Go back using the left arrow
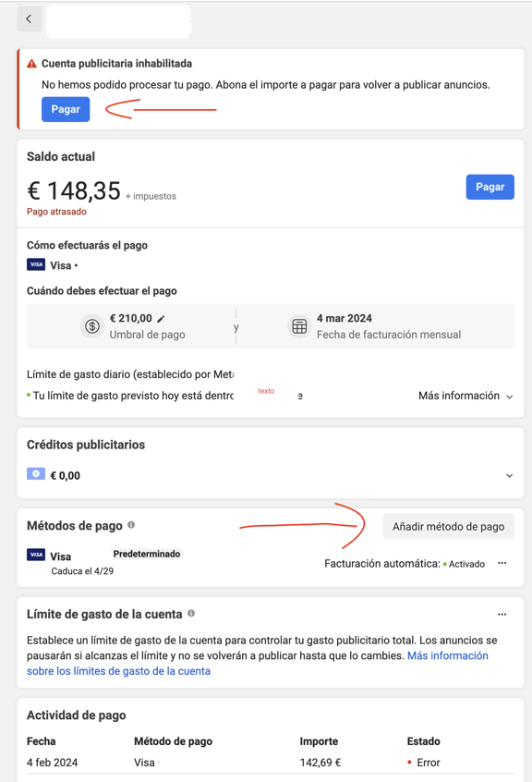This screenshot has width=532, height=782. [29, 19]
